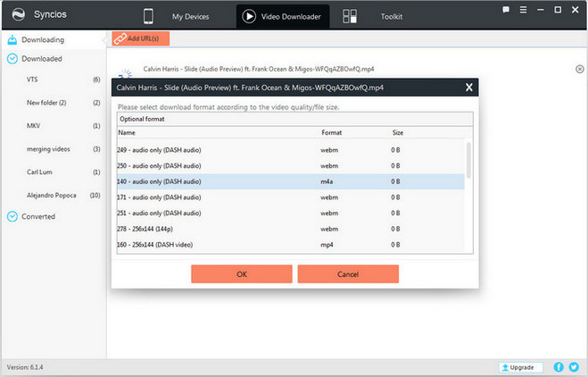Select the 249 audio only webm format
The image size is (588, 377).
coord(291,150)
